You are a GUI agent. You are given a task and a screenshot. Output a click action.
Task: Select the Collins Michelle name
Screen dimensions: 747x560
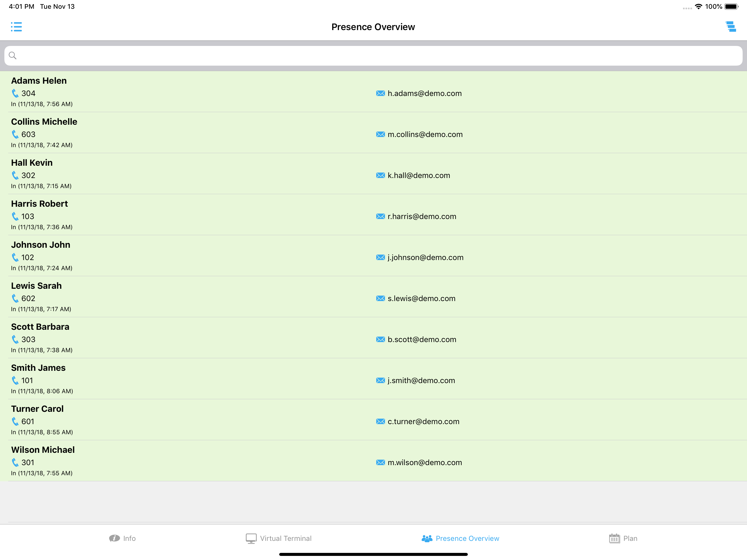point(44,122)
